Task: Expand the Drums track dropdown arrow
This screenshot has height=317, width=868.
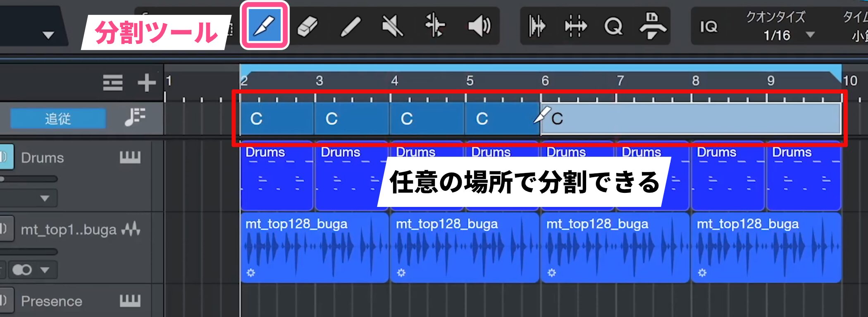Action: pyautogui.click(x=45, y=198)
